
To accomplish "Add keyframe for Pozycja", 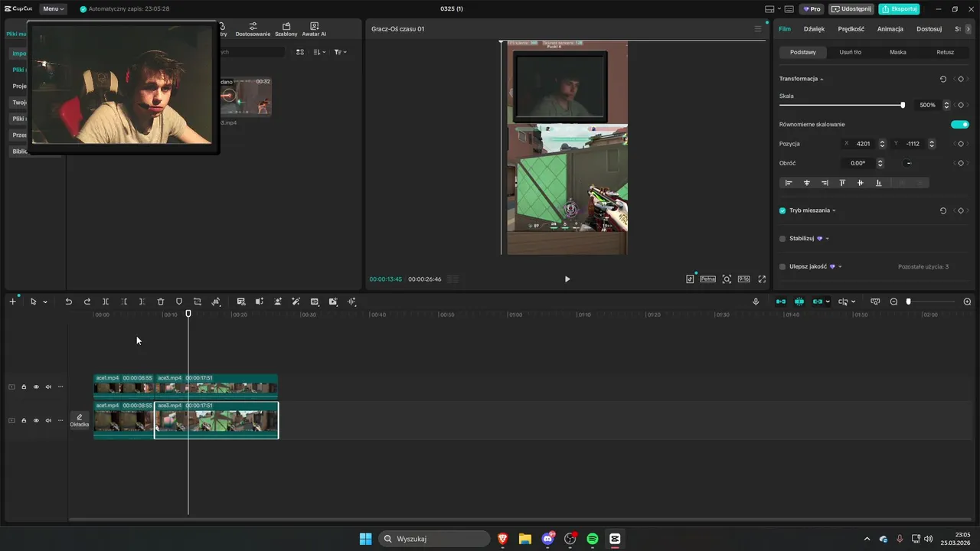I will point(960,144).
